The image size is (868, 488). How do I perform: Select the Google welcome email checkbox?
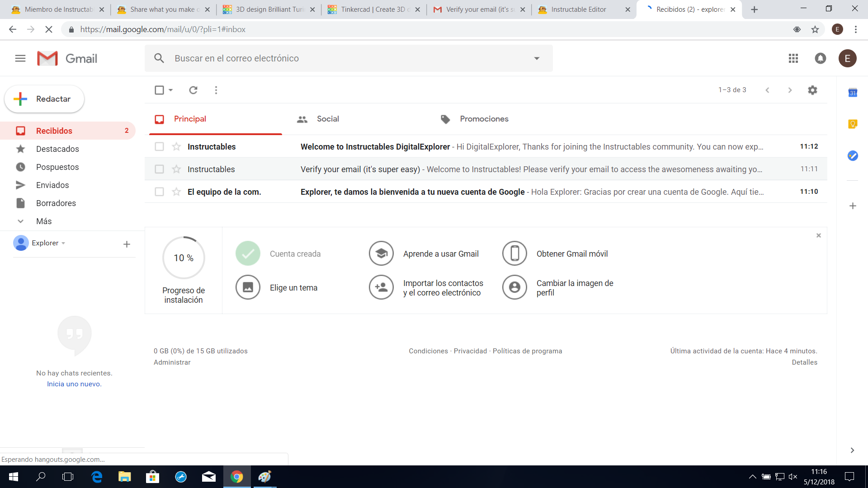[x=159, y=192]
